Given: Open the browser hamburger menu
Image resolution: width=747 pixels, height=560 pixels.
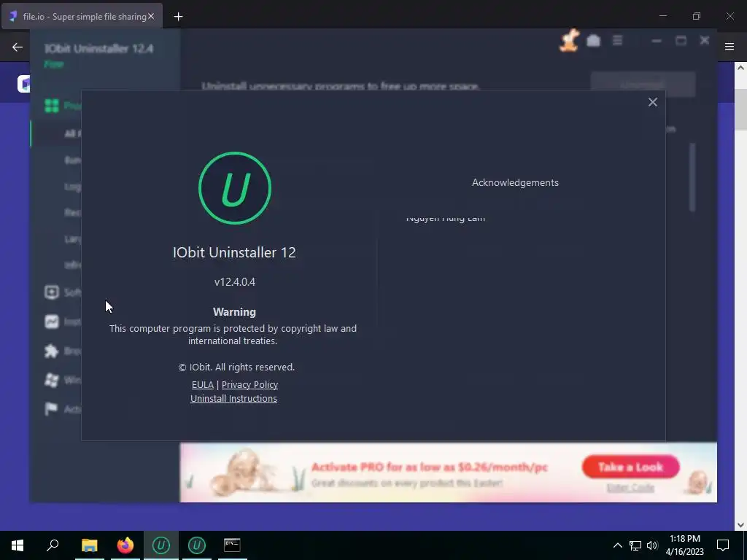Looking at the screenshot, I should (x=729, y=46).
